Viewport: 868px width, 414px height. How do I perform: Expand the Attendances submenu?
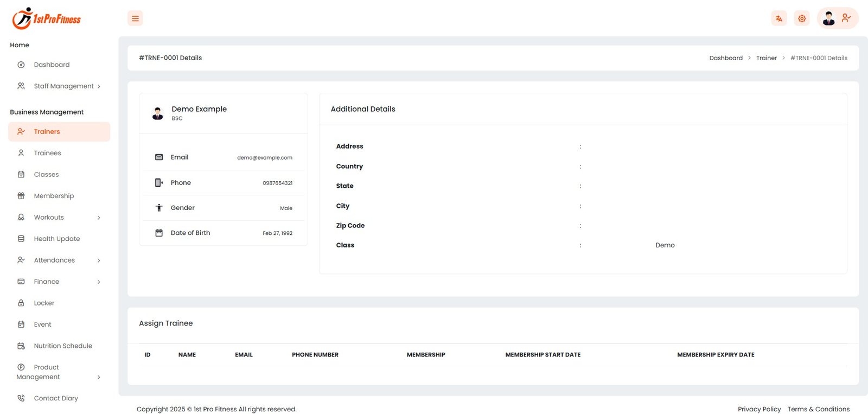point(98,260)
